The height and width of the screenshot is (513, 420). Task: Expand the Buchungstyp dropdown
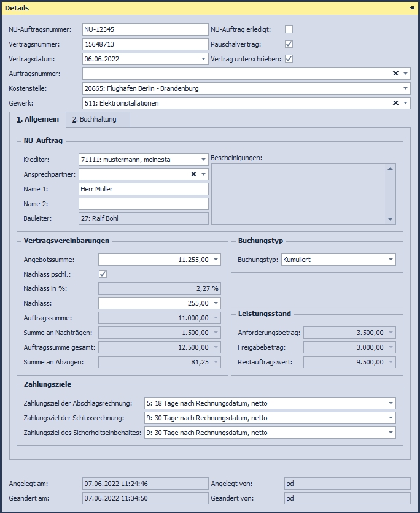click(391, 260)
